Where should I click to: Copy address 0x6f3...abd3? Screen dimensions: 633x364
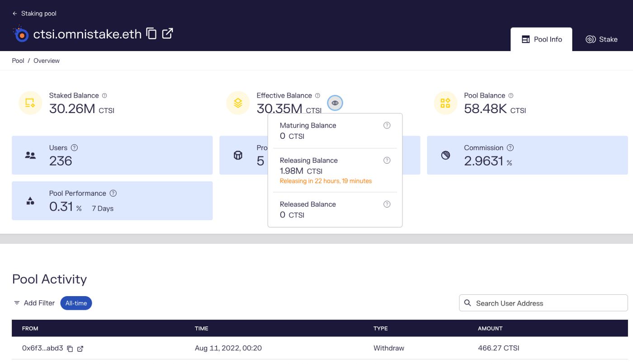click(x=70, y=349)
